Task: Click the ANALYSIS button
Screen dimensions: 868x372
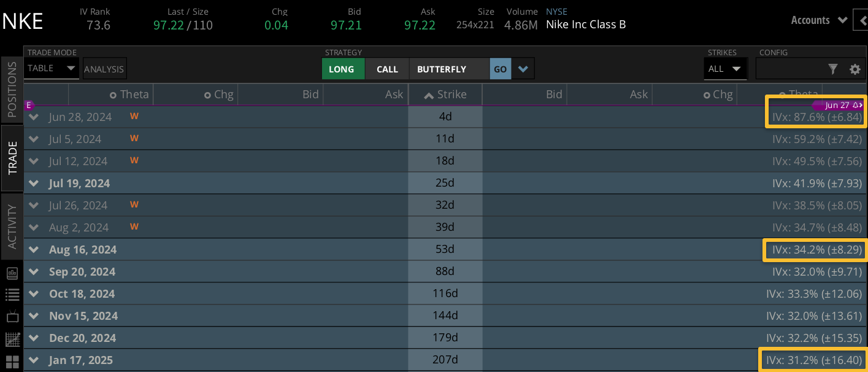Action: (x=104, y=69)
